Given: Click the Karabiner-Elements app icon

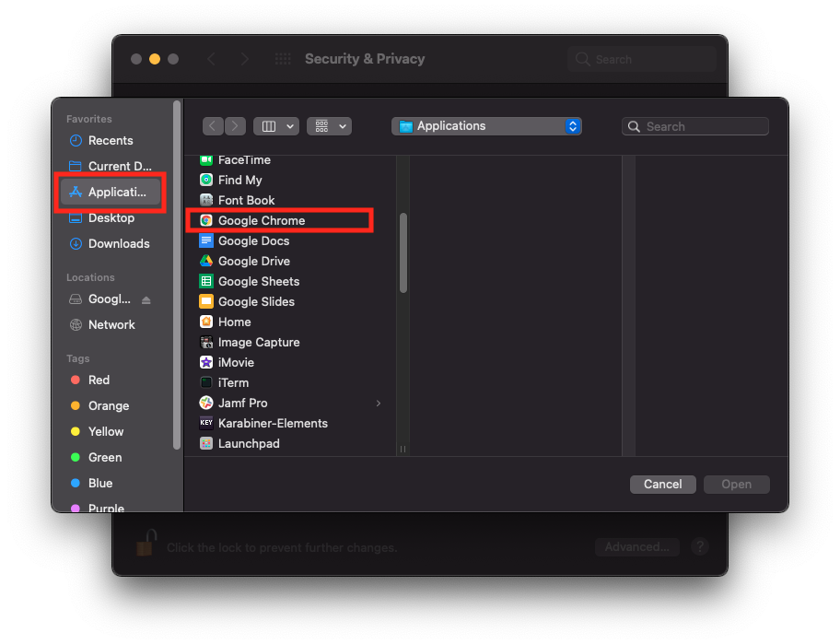Looking at the screenshot, I should (206, 423).
